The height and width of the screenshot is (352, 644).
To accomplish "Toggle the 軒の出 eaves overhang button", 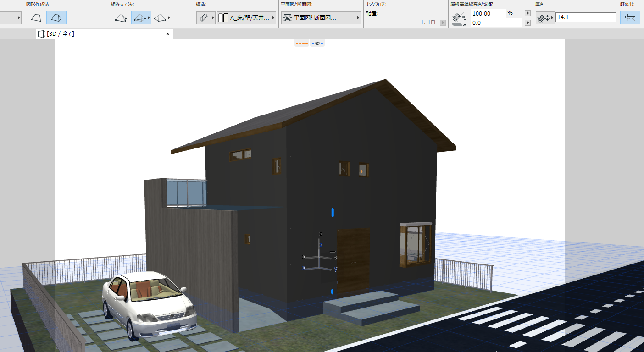I will 630,18.
